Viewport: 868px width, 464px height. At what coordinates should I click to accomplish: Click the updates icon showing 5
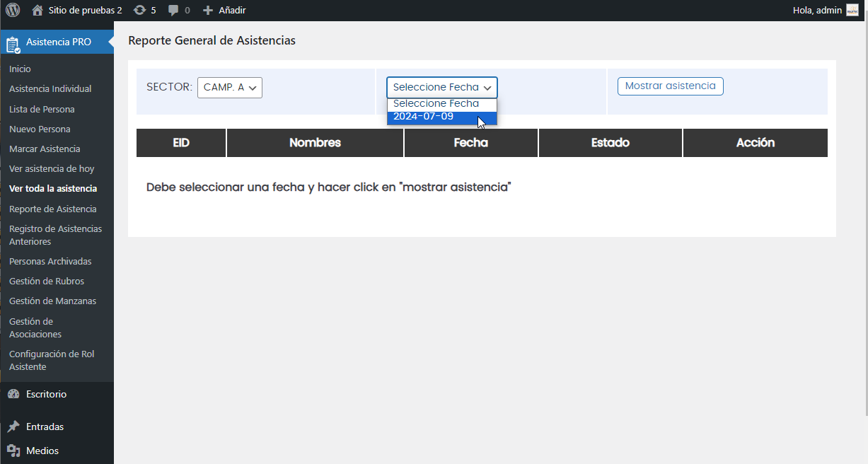(x=139, y=11)
